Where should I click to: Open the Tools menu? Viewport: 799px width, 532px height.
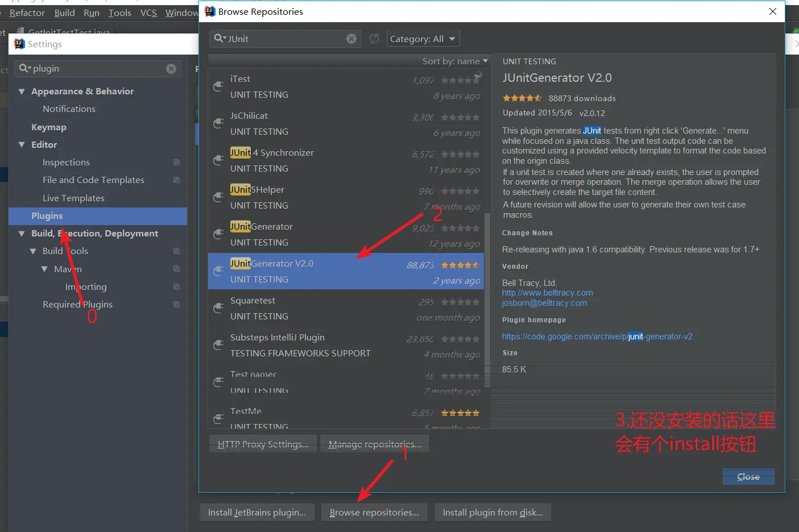(x=119, y=13)
